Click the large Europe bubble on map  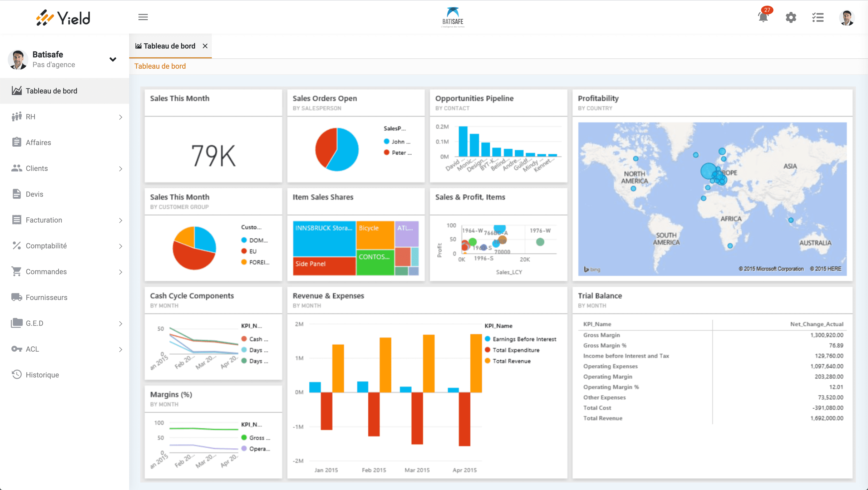coord(708,171)
